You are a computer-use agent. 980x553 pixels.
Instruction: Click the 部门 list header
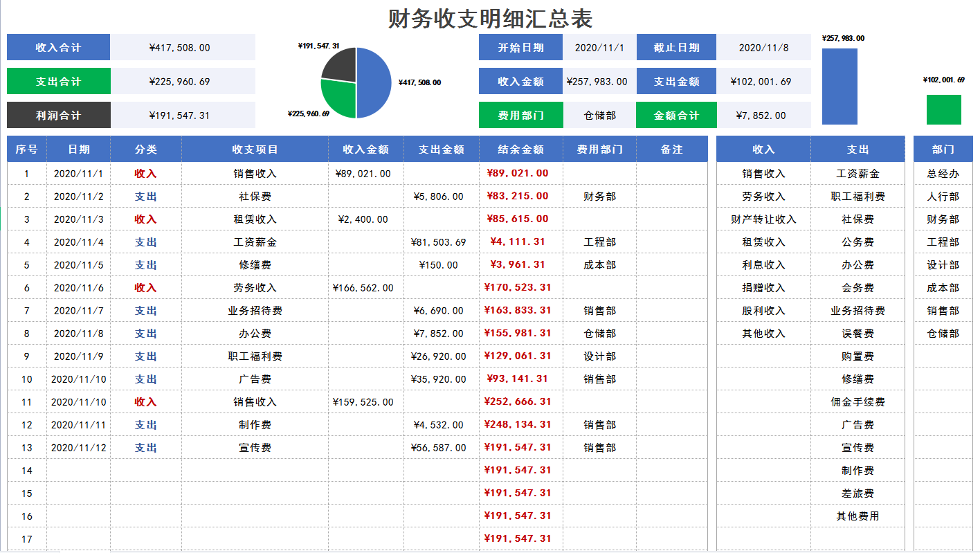943,149
